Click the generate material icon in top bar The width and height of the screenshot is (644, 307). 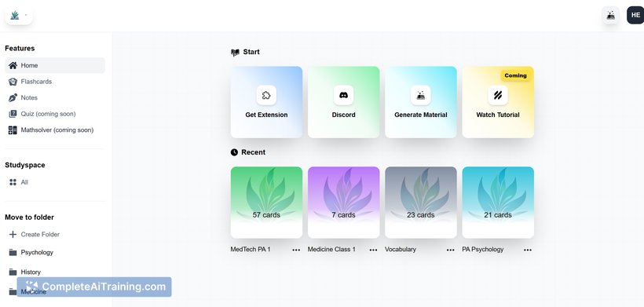pos(611,15)
